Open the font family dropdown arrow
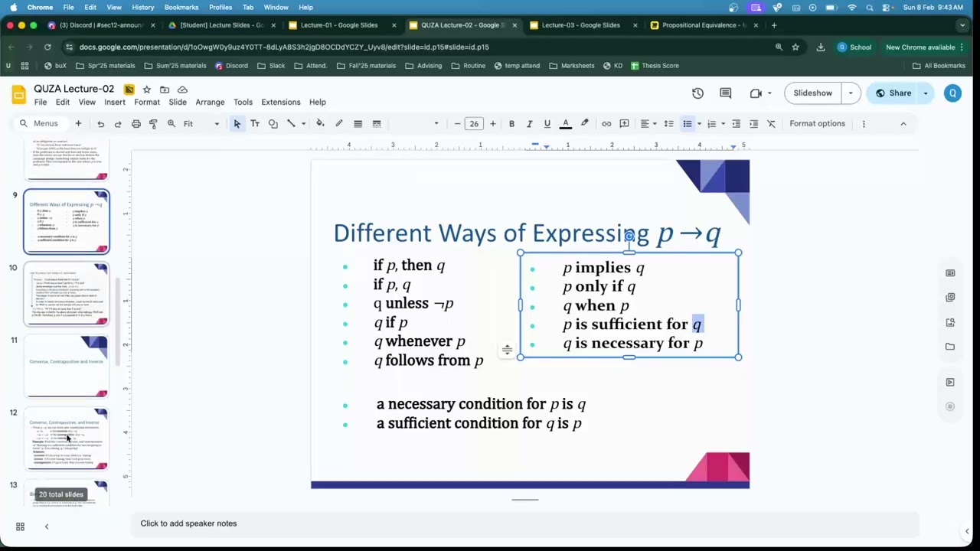 [x=436, y=123]
